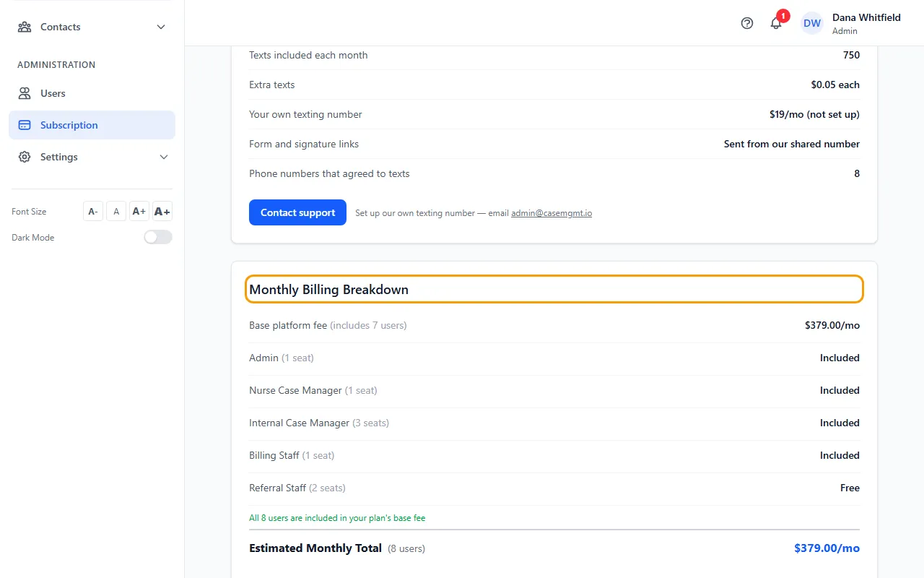
Task: Click the Admin (1 seat) row label
Action: 282,358
